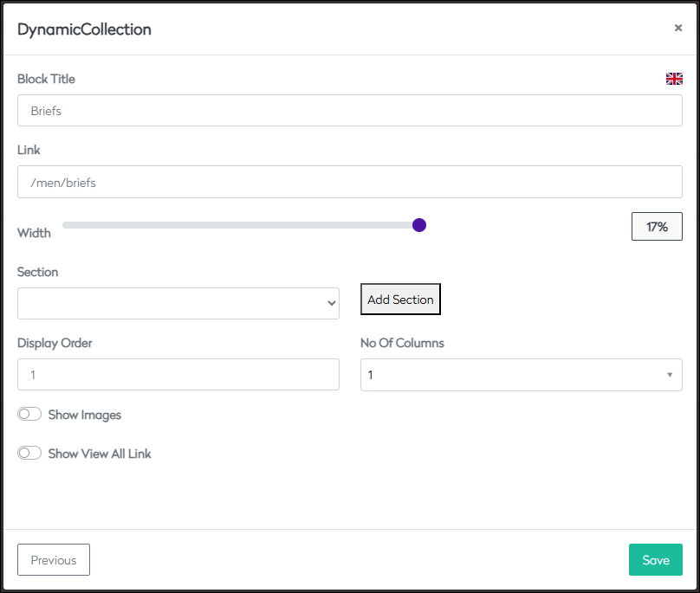Viewport: 700px width, 593px height.
Task: Click the UK flag language icon
Action: coord(674,79)
